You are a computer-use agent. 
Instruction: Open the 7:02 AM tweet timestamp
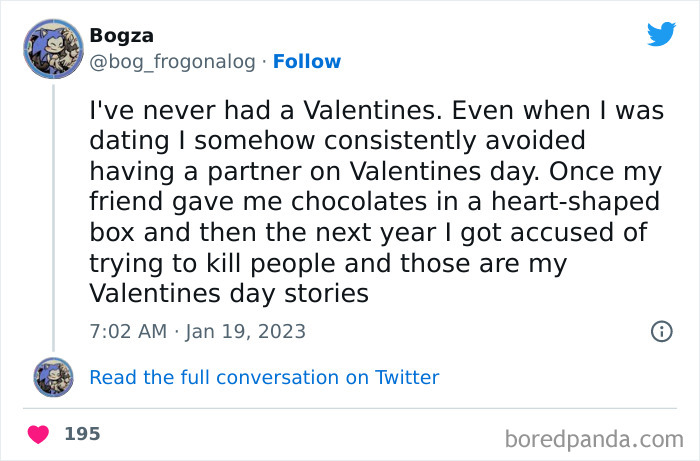(x=126, y=331)
